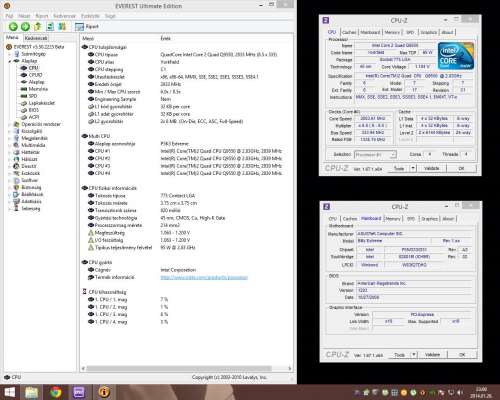500x400 pixels.
Task: Expand the Kiszolgáló node
Action: pos(10,131)
